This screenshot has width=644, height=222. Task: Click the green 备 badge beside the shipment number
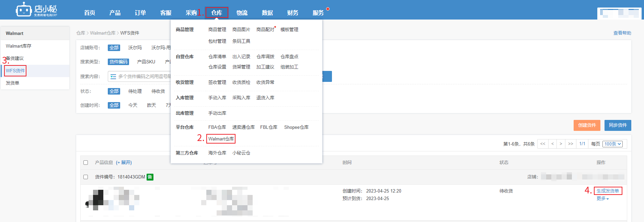coord(150,177)
